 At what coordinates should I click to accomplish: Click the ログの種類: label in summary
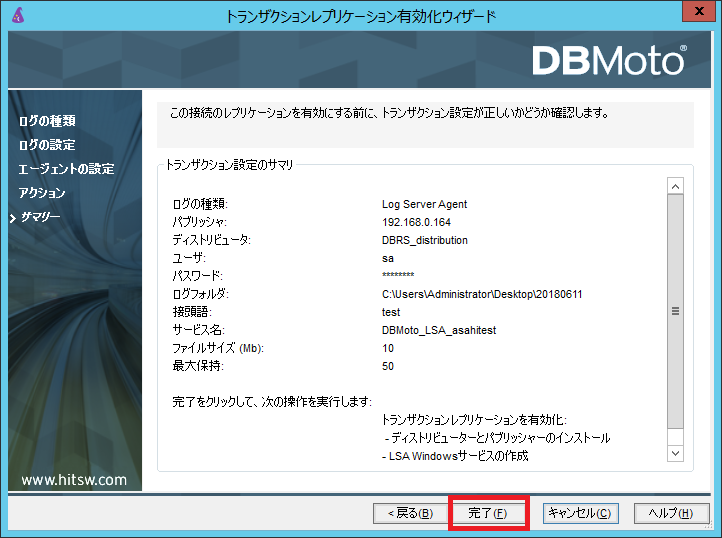pyautogui.click(x=200, y=204)
